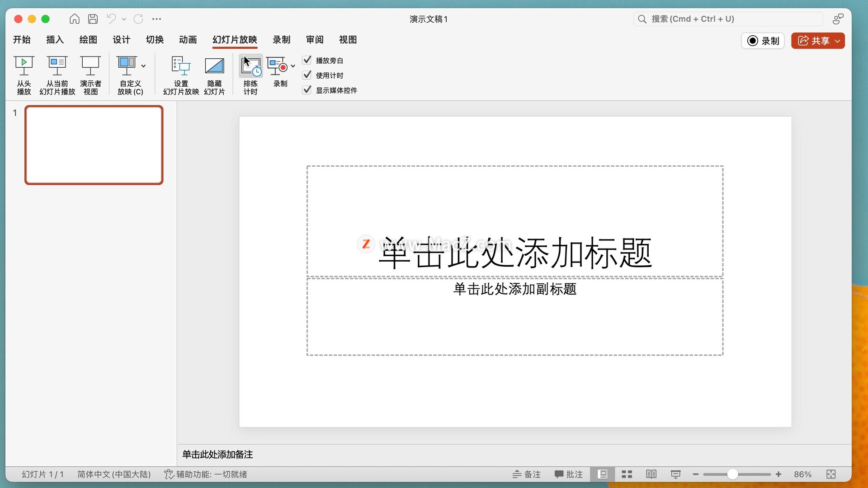
Task: Click the zoom in plus button
Action: click(778, 474)
